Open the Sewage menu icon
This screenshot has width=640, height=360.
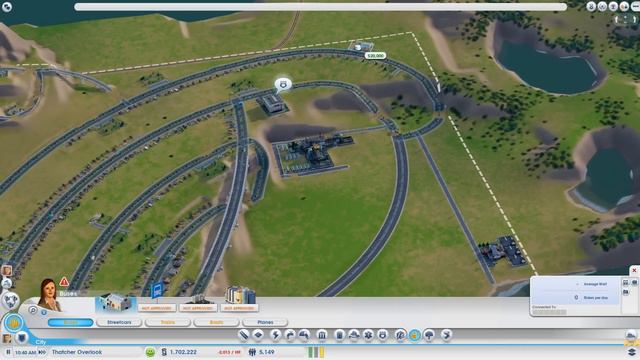tap(304, 335)
